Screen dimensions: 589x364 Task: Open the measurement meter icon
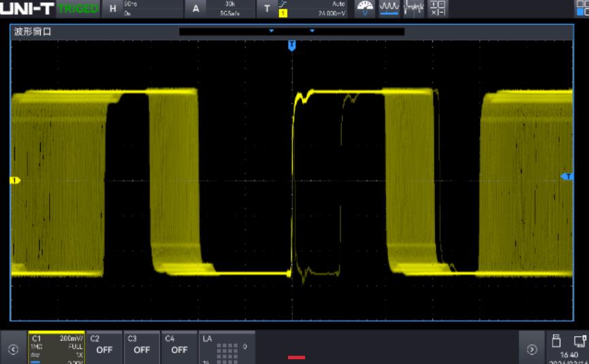366,8
